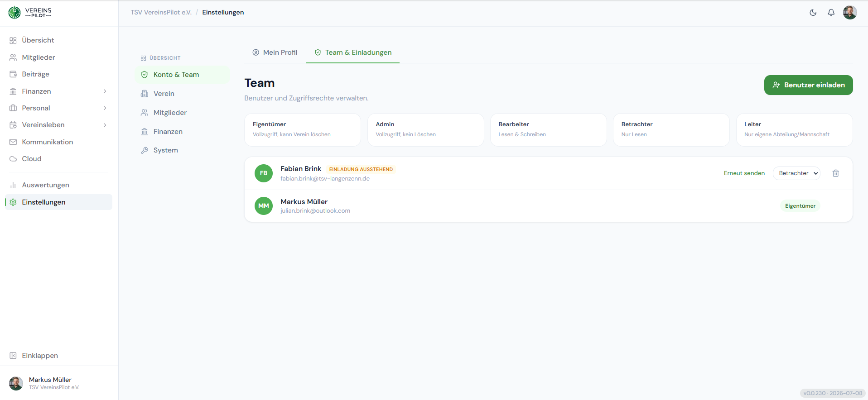
Task: Select the Team & Einladungen tab
Action: coord(353,52)
